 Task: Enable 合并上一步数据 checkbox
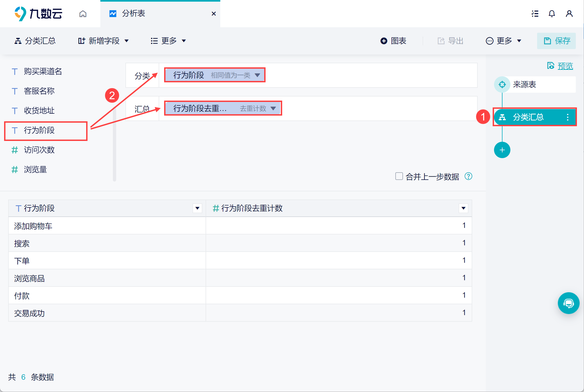point(399,176)
